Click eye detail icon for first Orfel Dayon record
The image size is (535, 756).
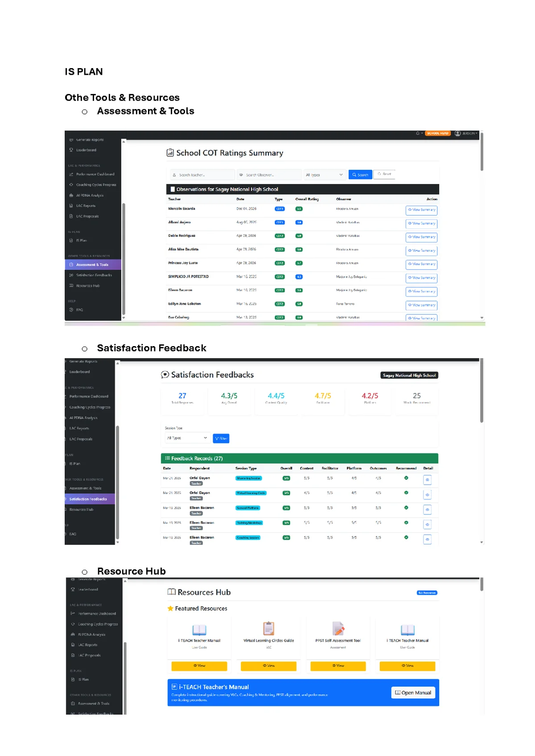[427, 480]
